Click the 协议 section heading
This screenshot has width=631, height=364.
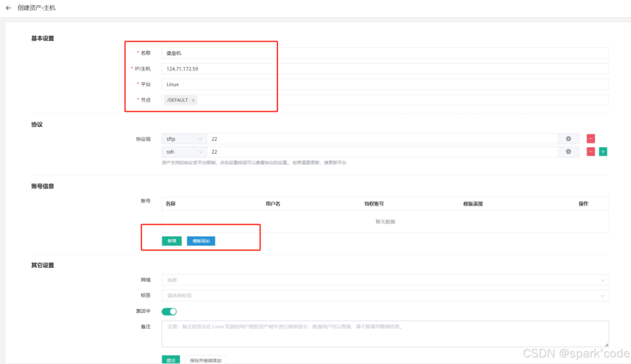(x=37, y=125)
